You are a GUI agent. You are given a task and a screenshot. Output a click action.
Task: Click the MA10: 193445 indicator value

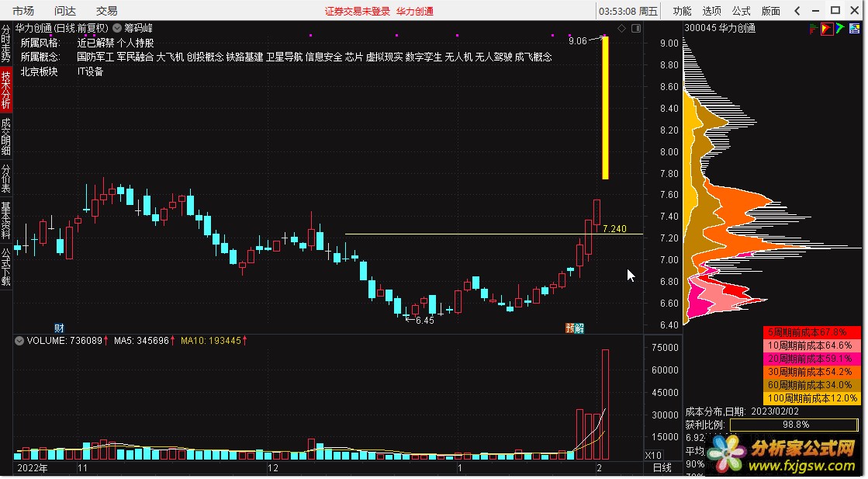coord(211,341)
